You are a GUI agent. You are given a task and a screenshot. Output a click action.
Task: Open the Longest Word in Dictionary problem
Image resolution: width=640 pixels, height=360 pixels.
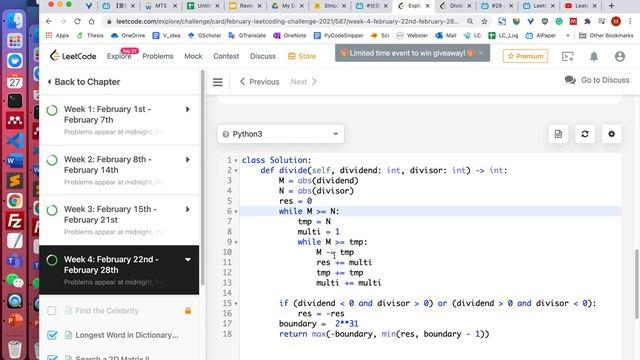pyautogui.click(x=127, y=335)
